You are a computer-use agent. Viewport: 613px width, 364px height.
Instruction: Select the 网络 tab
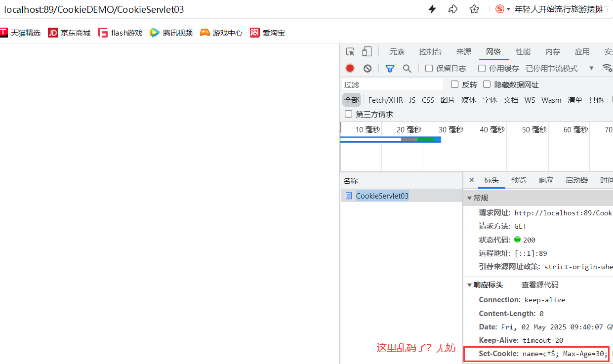coord(493,52)
